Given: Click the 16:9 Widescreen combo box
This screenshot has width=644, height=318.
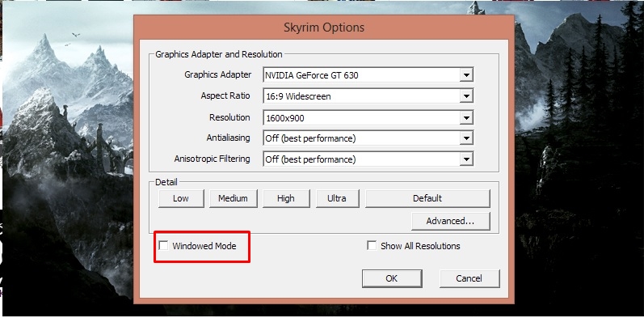Looking at the screenshot, I should [368, 96].
